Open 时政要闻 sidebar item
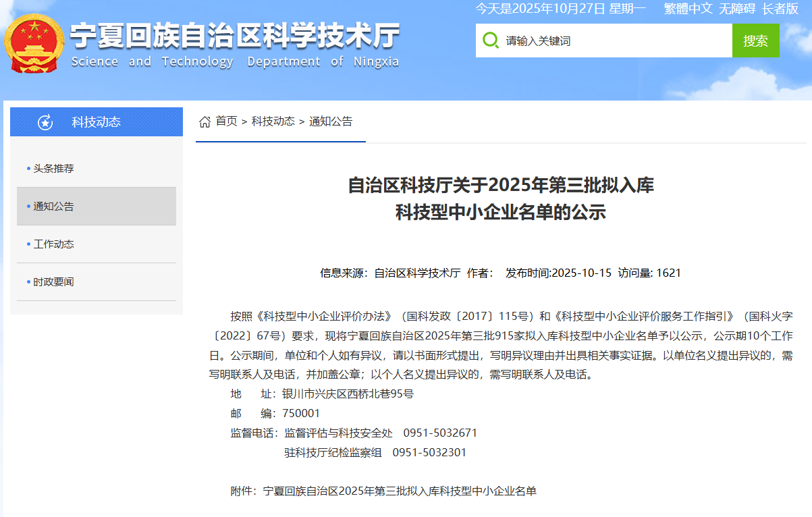 [x=54, y=282]
